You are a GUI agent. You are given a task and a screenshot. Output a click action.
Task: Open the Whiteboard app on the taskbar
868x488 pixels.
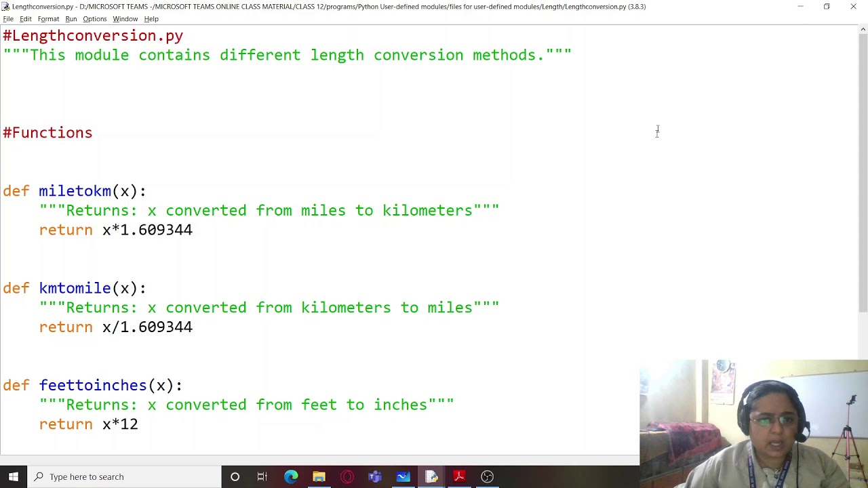click(x=403, y=476)
